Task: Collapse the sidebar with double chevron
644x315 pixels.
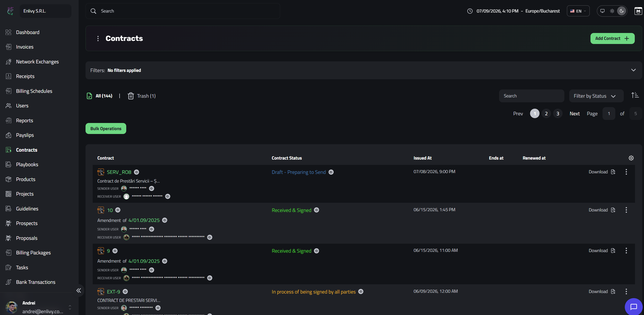Action: (79, 290)
